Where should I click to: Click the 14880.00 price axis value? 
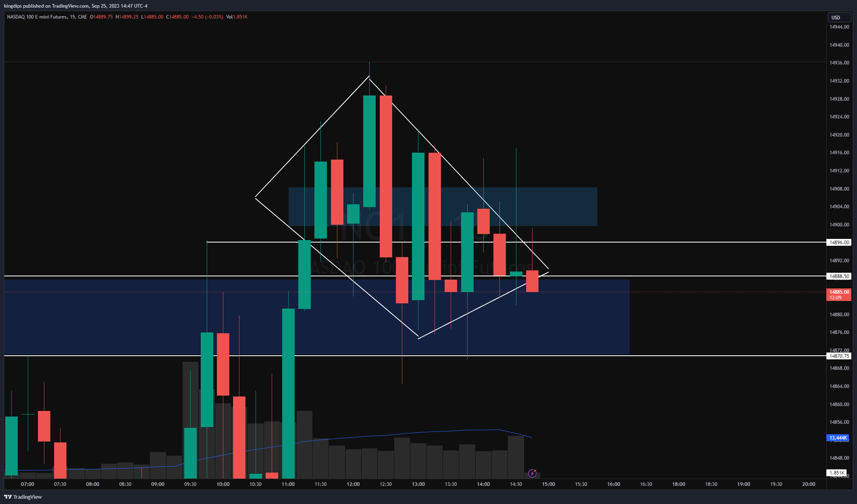[x=839, y=314]
